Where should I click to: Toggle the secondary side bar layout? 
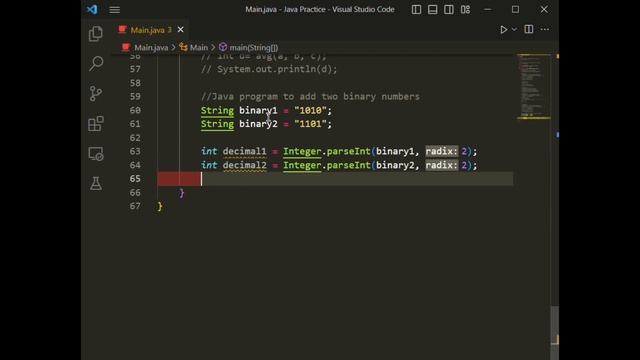(449, 9)
